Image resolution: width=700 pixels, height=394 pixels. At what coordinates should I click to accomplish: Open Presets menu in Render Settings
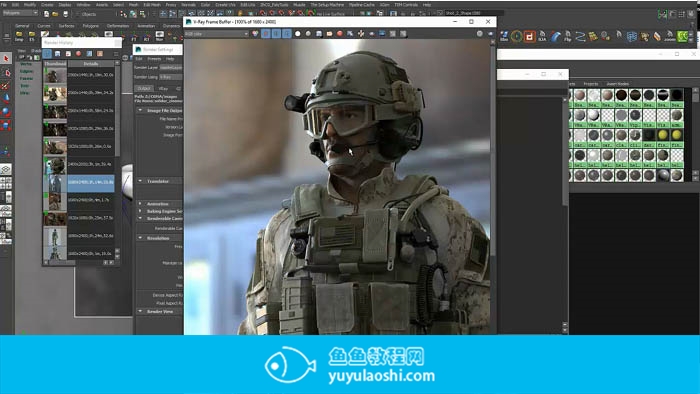[154, 58]
